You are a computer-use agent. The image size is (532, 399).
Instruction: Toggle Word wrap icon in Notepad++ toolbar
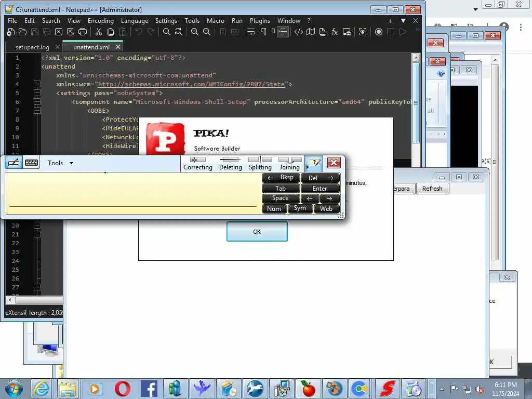[251, 32]
